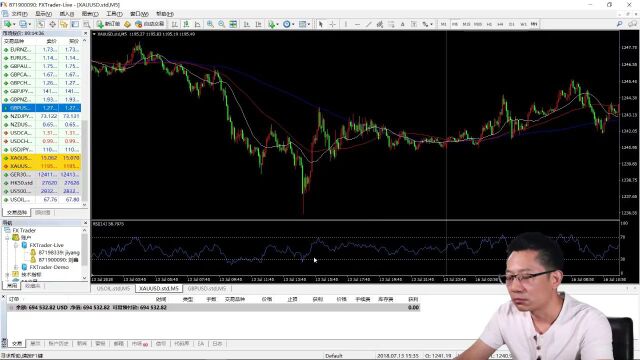Switch to the GBPUSD.std,M5 chart tab
Screen dimensions: 640x360
[x=207, y=288]
